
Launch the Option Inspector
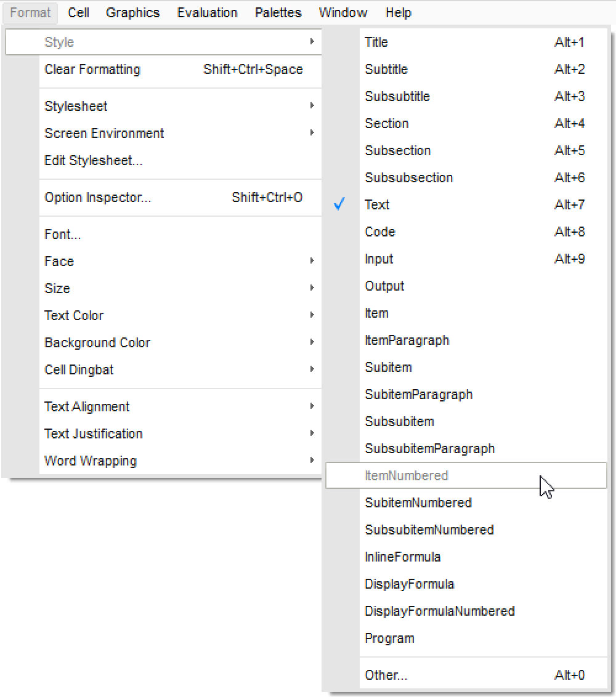click(x=97, y=198)
